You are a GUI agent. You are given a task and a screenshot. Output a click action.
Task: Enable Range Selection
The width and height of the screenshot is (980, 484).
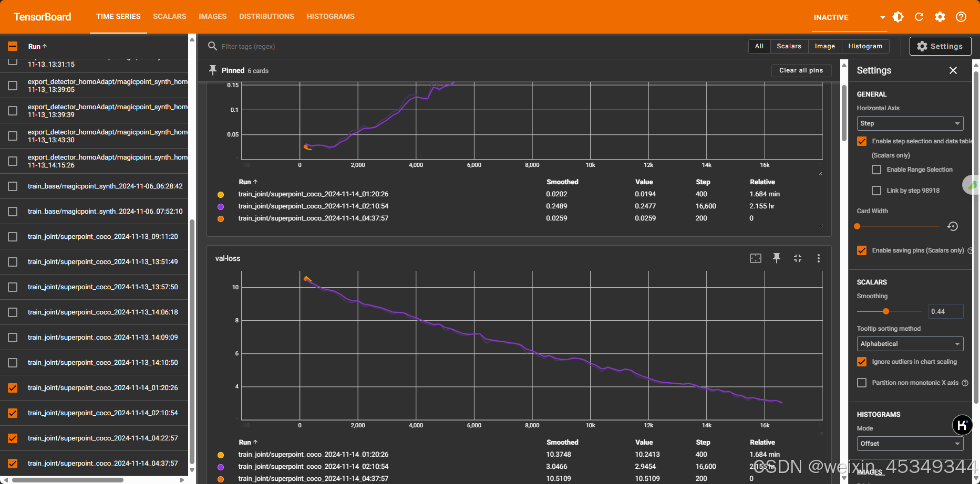(876, 169)
